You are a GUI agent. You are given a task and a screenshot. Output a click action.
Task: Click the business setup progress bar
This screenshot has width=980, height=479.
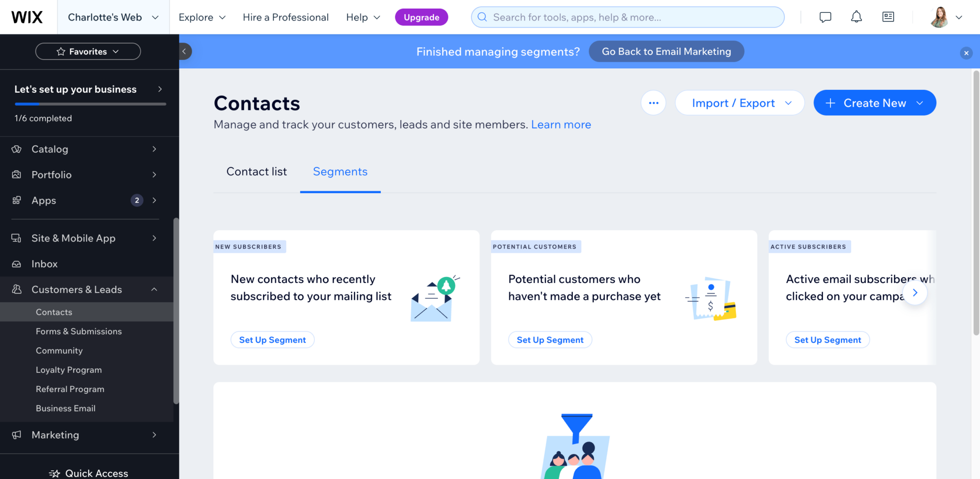90,104
